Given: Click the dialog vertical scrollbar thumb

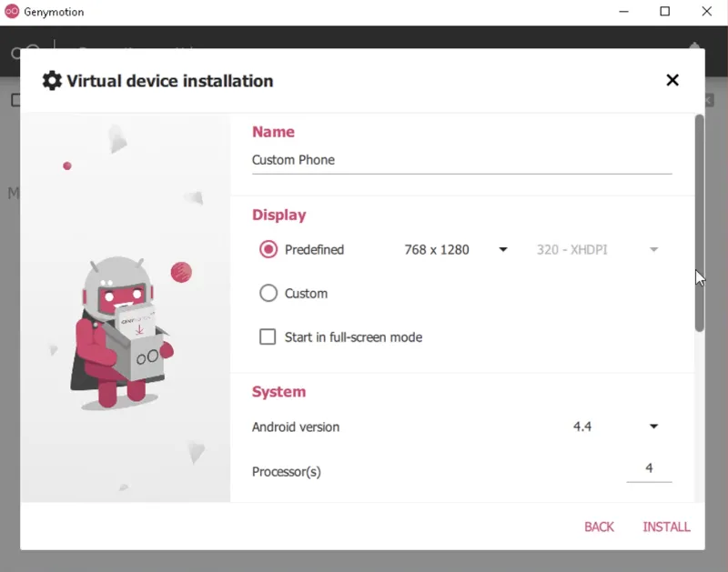Looking at the screenshot, I should point(699,223).
